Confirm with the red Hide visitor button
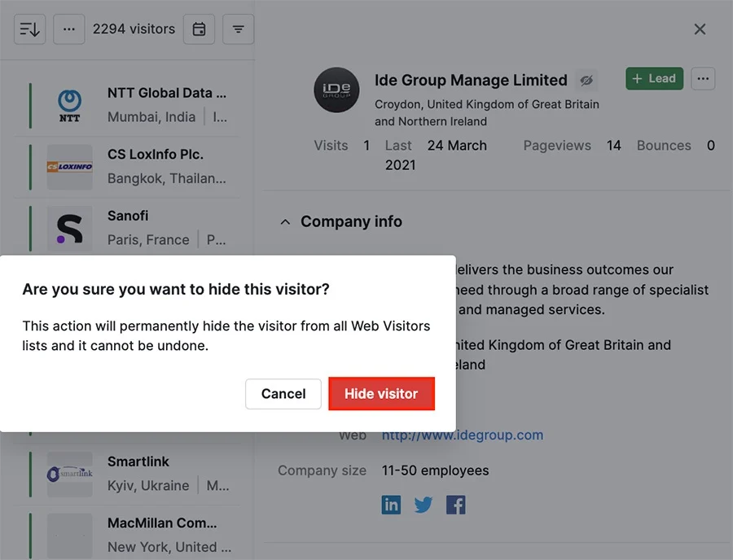The width and height of the screenshot is (733, 560). click(381, 394)
